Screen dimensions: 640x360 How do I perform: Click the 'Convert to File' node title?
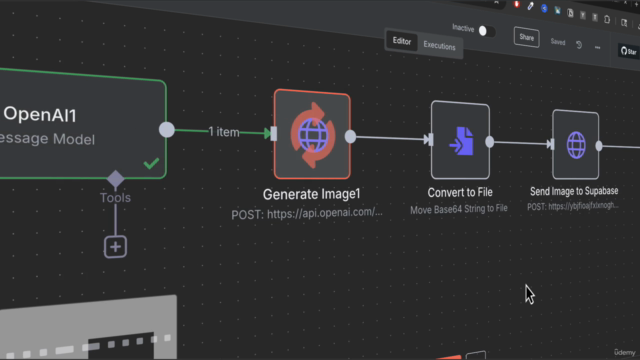coord(460,192)
